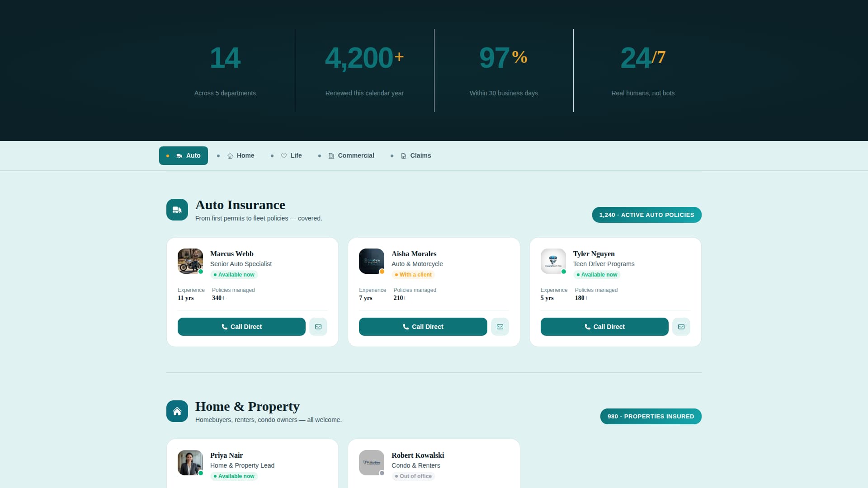Switch to the Auto tab
868x488 pixels.
click(184, 155)
